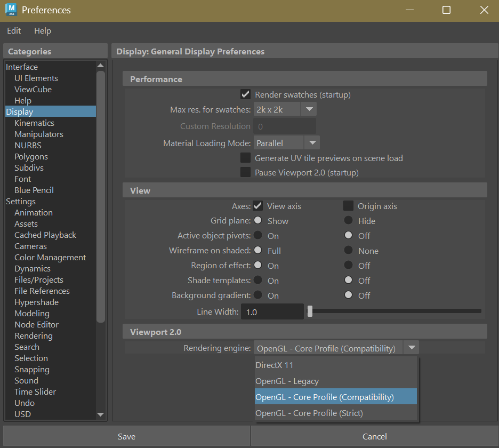Toggle Render swatches (startup) checkbox

(x=245, y=94)
